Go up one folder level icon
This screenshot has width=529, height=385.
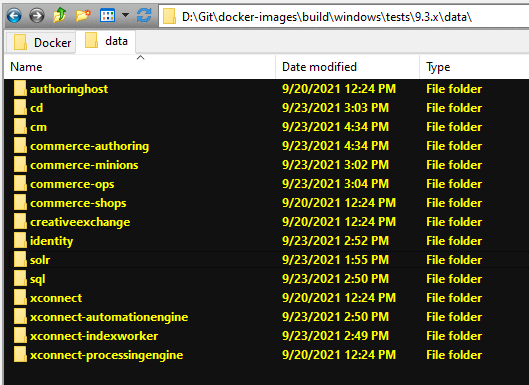(59, 16)
